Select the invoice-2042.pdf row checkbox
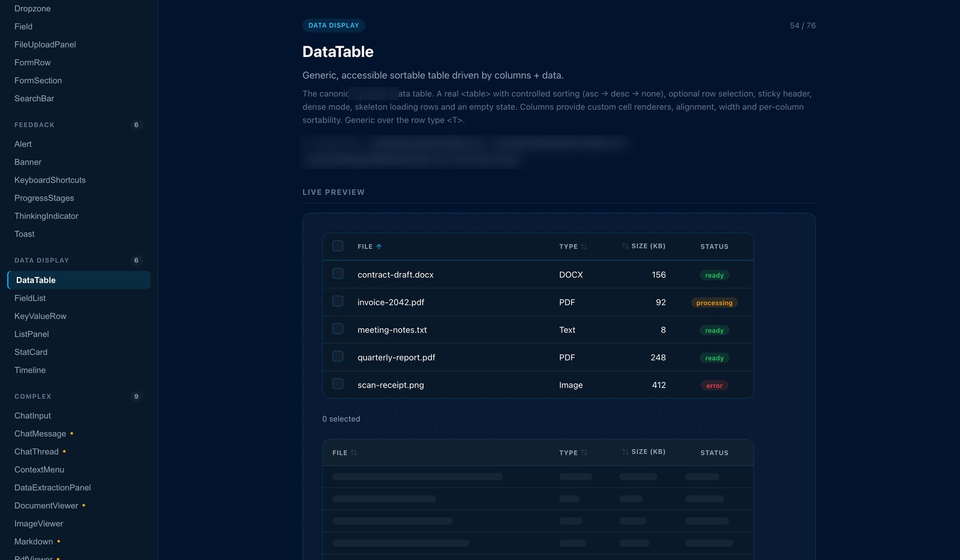This screenshot has height=560, width=960. tap(338, 301)
